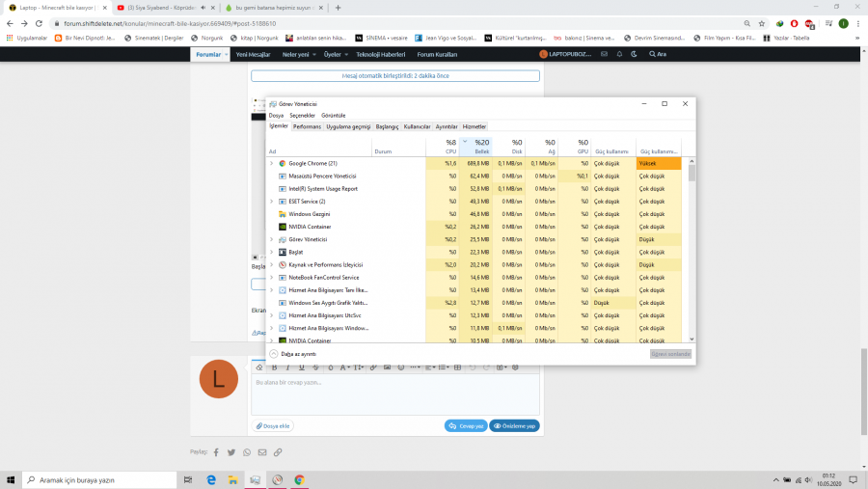Open Forum Kuralları link

tap(437, 54)
